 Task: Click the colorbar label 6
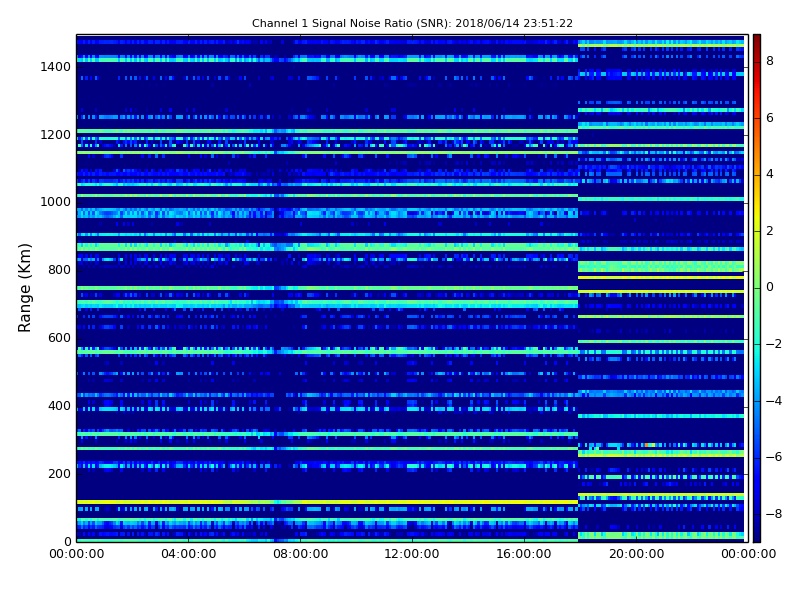coord(770,118)
